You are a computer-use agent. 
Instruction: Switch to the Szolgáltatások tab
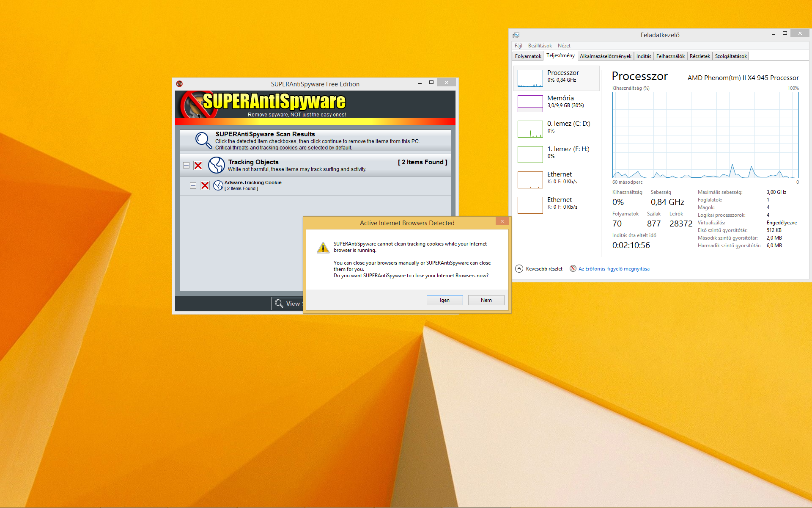pyautogui.click(x=730, y=56)
